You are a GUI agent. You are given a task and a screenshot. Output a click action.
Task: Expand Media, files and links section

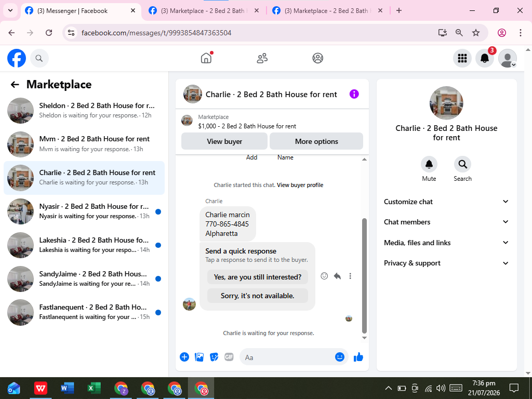click(x=446, y=243)
